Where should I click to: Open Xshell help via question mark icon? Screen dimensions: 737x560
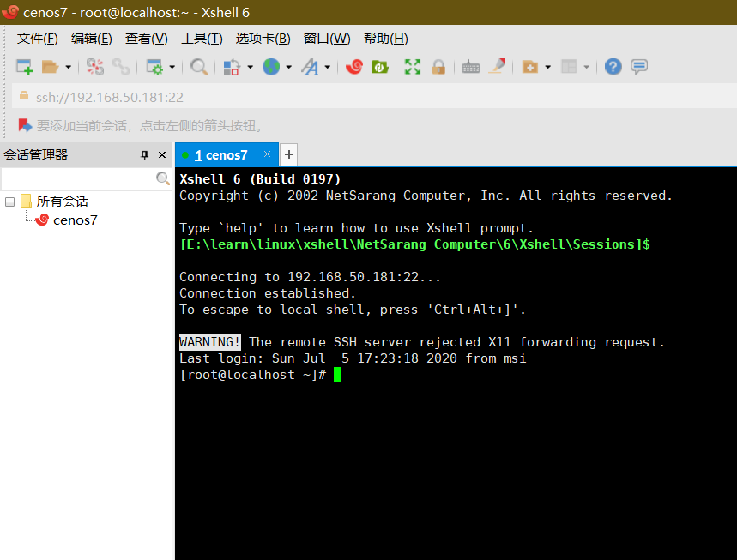coord(612,66)
